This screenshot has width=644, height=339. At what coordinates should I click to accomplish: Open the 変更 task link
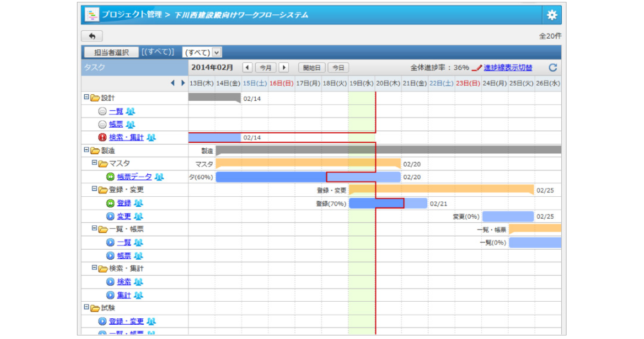(x=124, y=216)
